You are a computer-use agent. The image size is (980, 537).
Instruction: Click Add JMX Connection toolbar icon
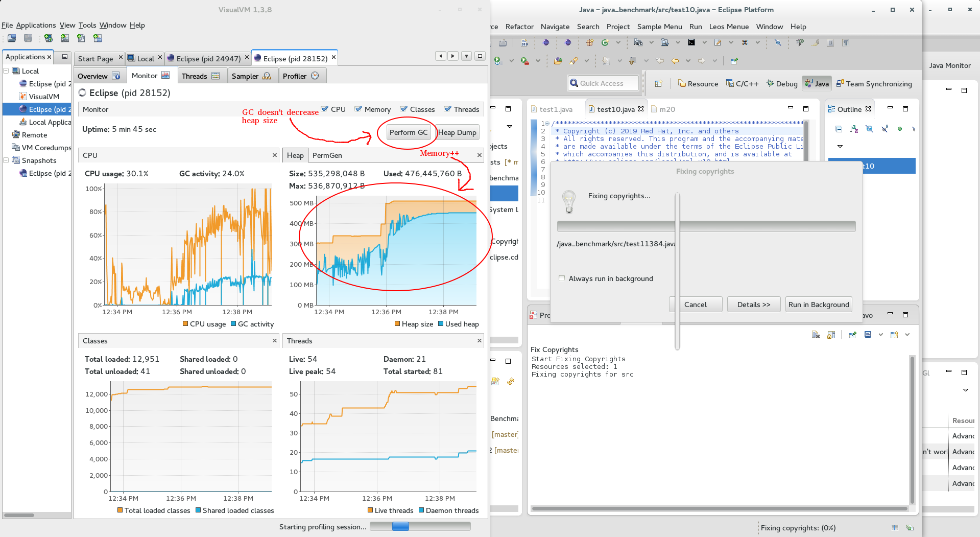tap(65, 38)
